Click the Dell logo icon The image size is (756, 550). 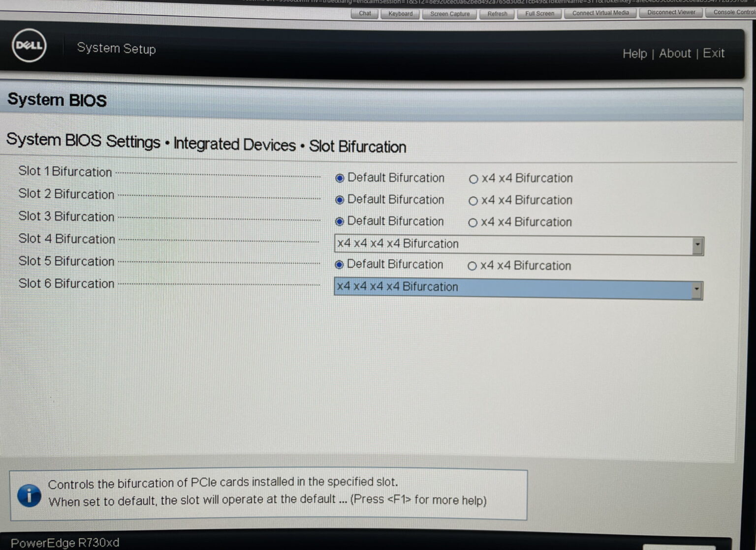pos(29,46)
